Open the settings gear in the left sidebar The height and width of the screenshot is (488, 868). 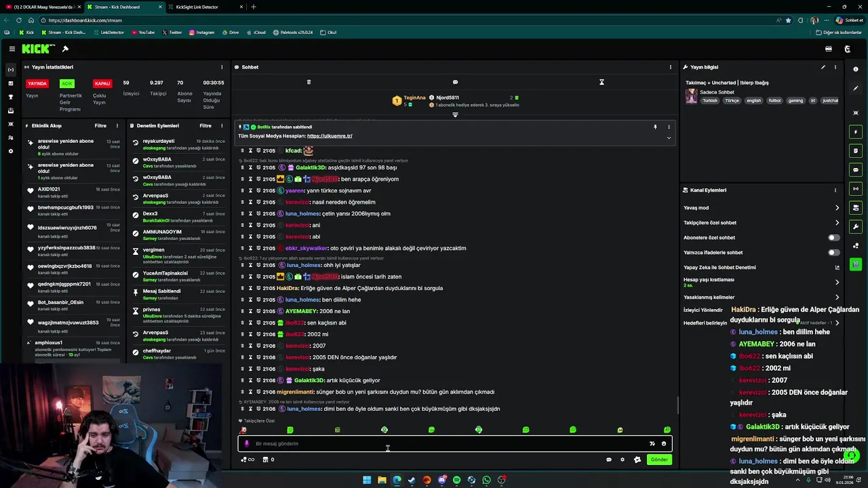click(x=10, y=151)
